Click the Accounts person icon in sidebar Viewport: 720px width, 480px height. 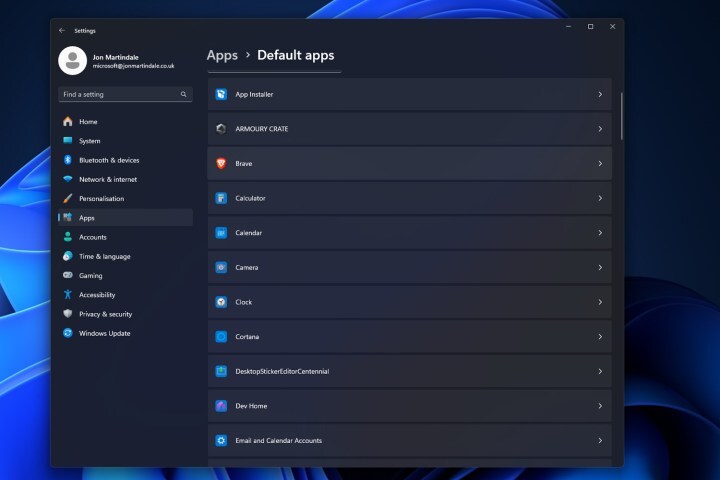pyautogui.click(x=68, y=237)
